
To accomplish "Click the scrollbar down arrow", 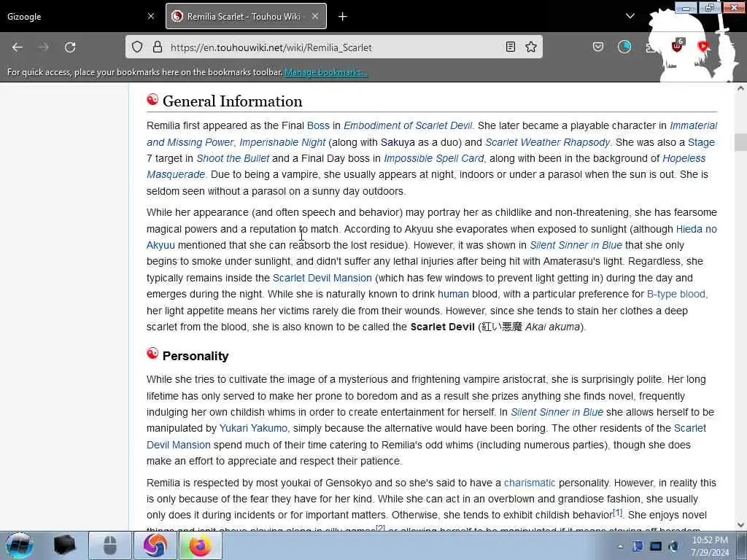I will (x=740, y=525).
